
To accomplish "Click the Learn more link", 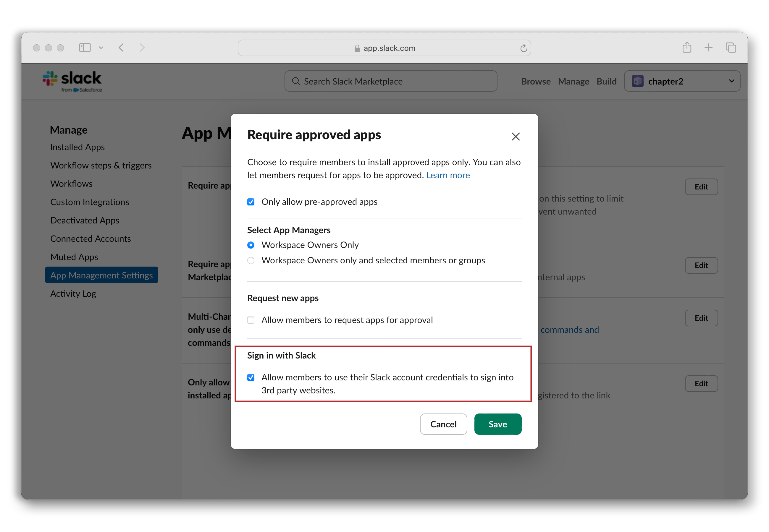I will 448,175.
